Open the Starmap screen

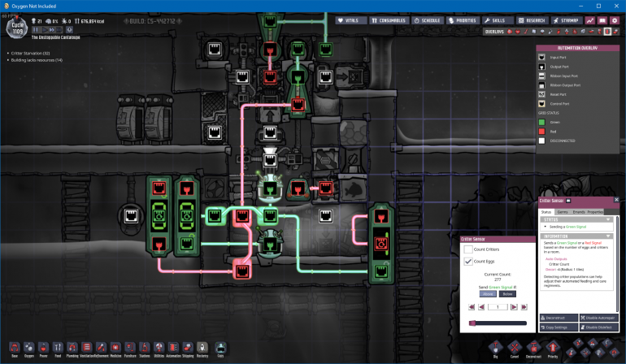point(566,20)
